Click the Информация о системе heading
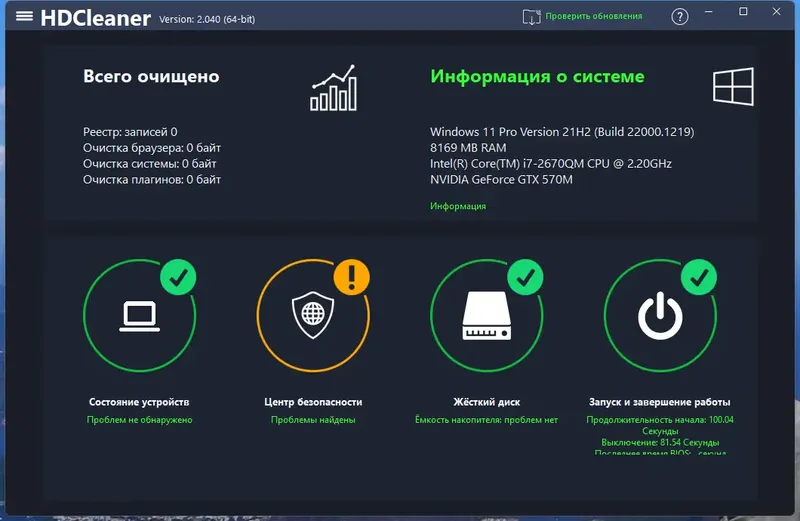 pos(537,77)
